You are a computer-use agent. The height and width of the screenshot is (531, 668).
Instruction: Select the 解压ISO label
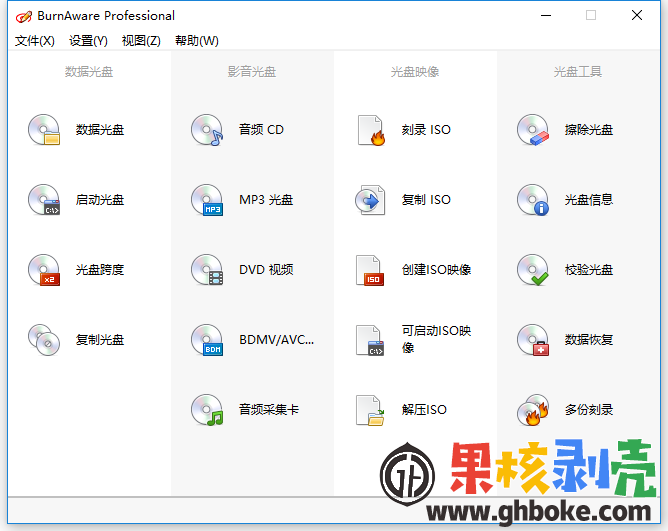[424, 410]
